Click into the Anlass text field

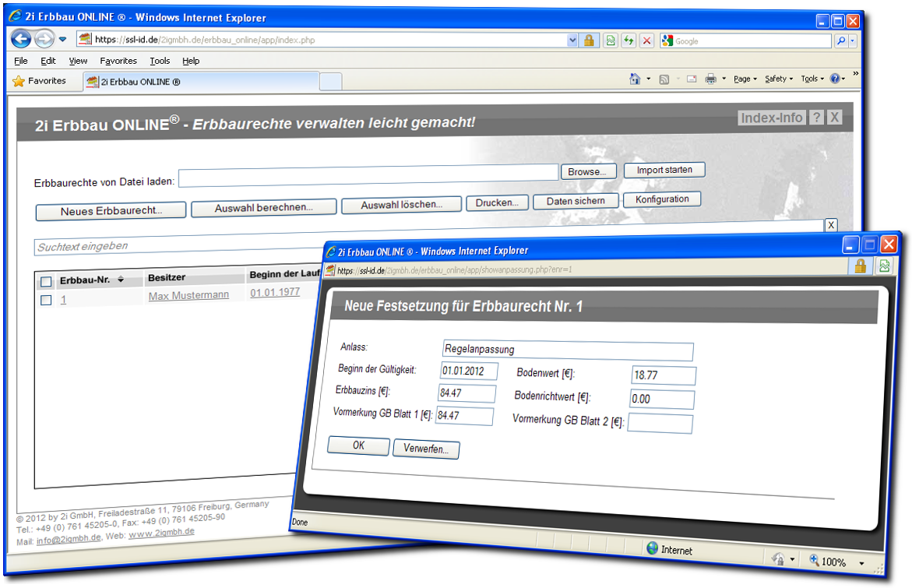[567, 350]
